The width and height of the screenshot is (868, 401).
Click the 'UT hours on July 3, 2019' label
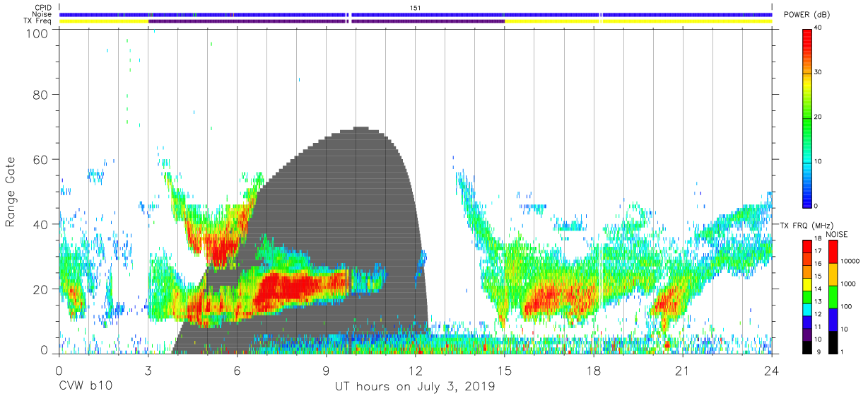point(416,387)
